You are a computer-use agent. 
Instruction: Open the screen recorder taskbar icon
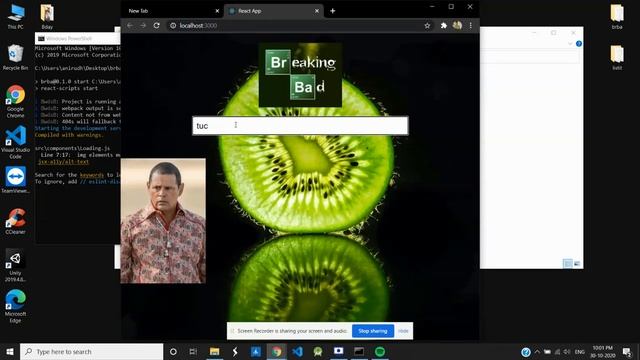338,351
